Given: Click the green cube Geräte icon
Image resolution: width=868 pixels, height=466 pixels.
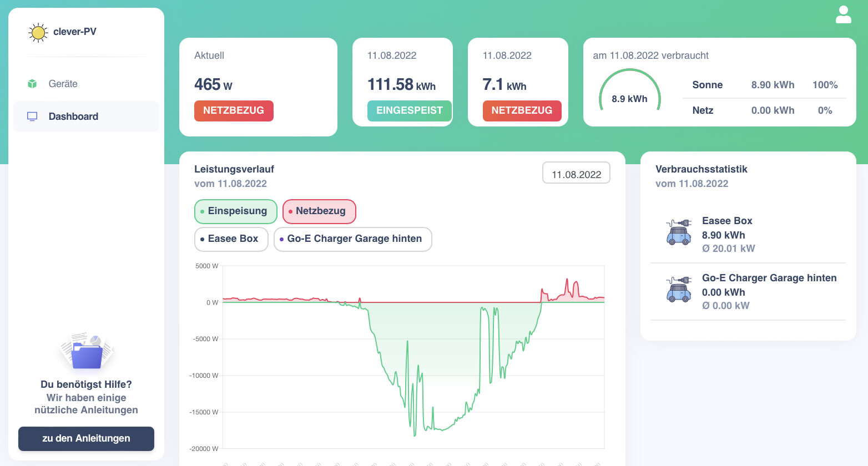Looking at the screenshot, I should click(32, 84).
